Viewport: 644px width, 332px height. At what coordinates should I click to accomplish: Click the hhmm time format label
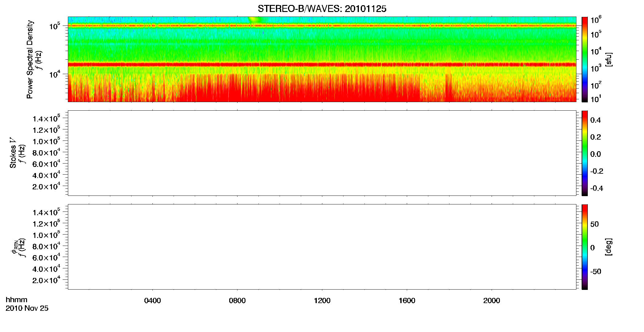click(x=17, y=300)
